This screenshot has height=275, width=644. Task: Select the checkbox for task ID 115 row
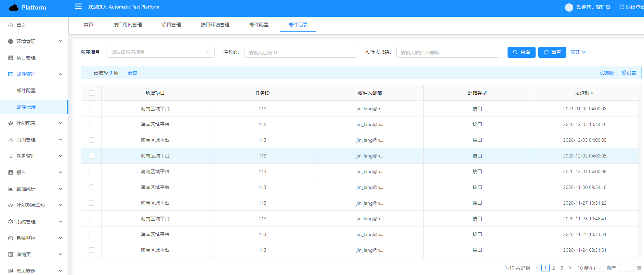91,124
